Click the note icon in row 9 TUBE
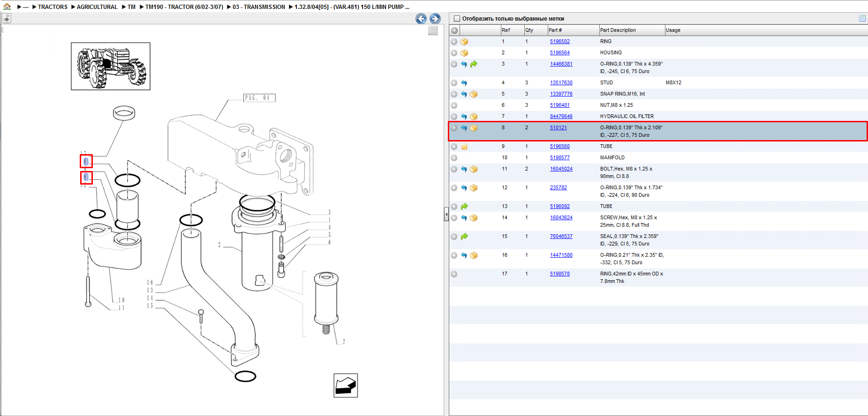This screenshot has width=868, height=416. (x=464, y=147)
